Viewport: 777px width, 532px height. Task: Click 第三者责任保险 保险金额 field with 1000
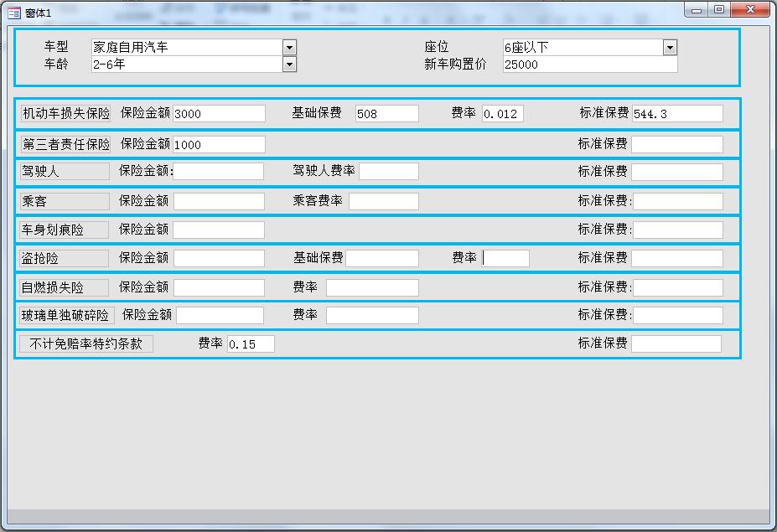click(219, 145)
